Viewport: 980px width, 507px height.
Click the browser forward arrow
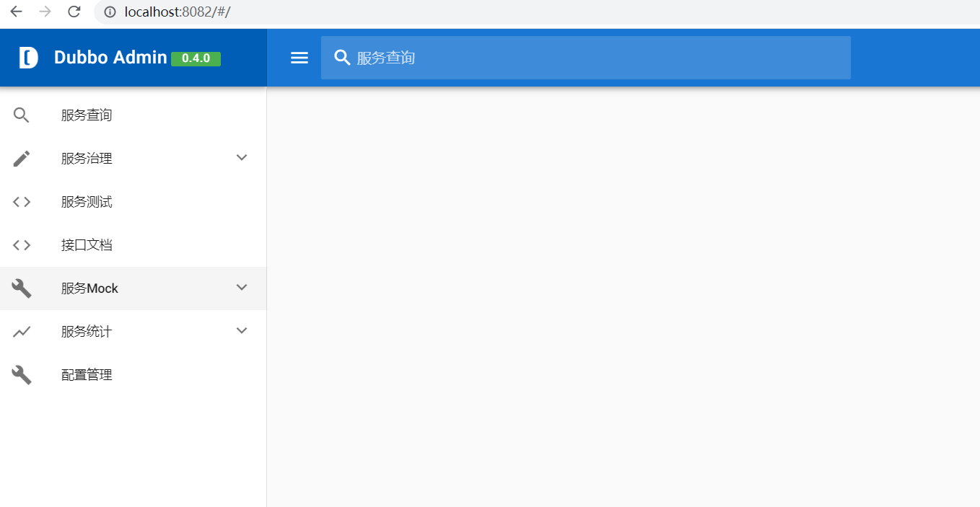[45, 12]
